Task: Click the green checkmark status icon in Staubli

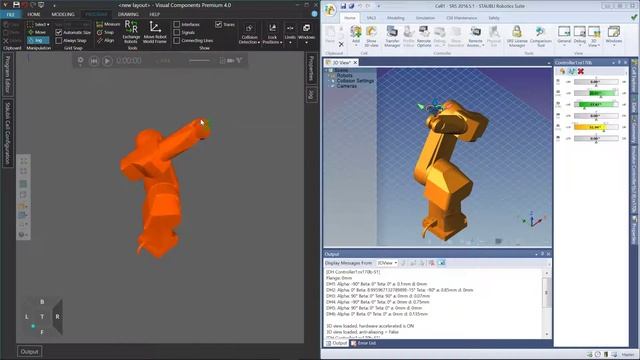Action: point(633,18)
